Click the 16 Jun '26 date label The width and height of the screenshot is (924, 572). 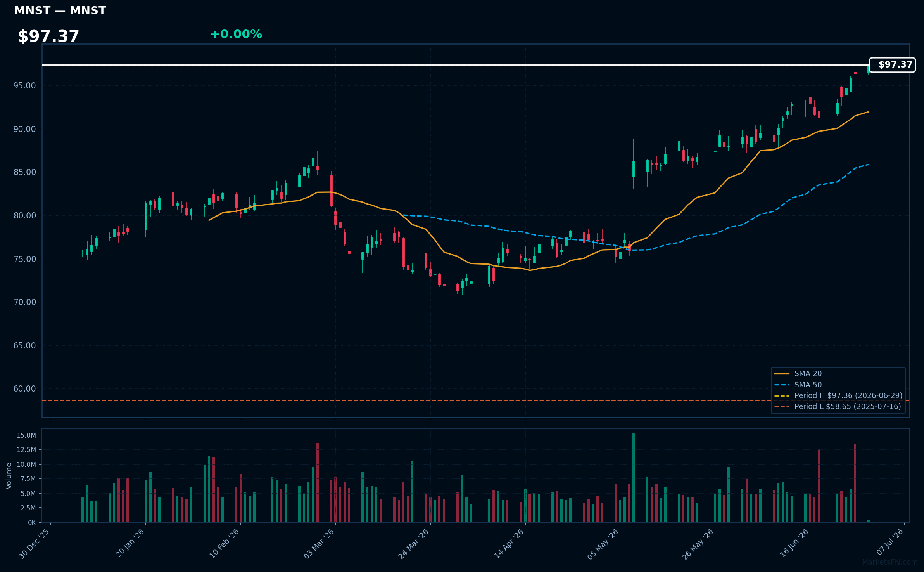pyautogui.click(x=794, y=544)
